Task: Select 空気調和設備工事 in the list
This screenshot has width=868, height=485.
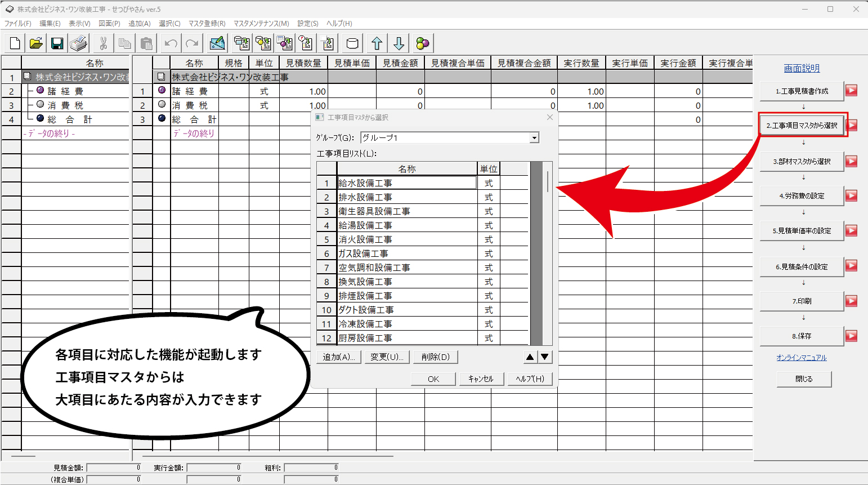Action: pos(406,268)
